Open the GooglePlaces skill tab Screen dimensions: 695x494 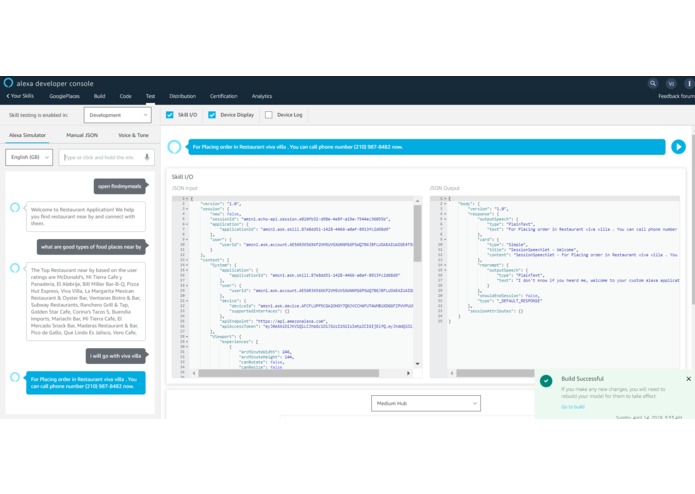[x=64, y=96]
